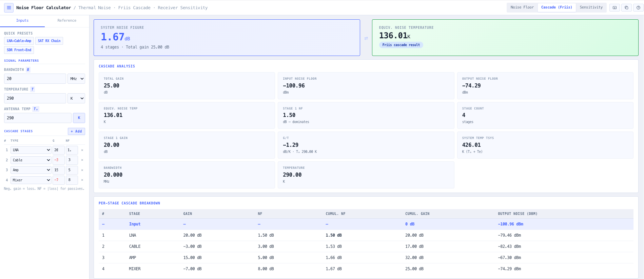Apply the LNA→Cable→Amp preset
Image resolution: width=644 pixels, height=279 pixels.
click(19, 41)
